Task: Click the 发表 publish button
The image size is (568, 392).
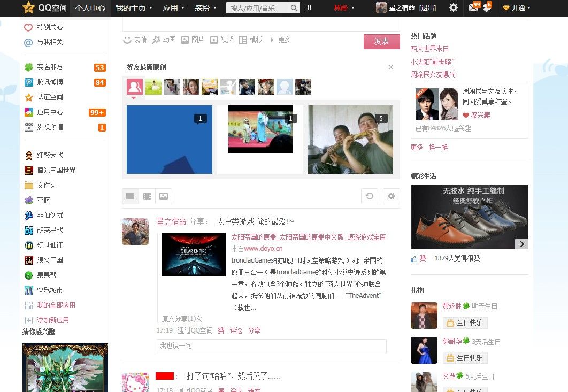Action: (x=382, y=42)
